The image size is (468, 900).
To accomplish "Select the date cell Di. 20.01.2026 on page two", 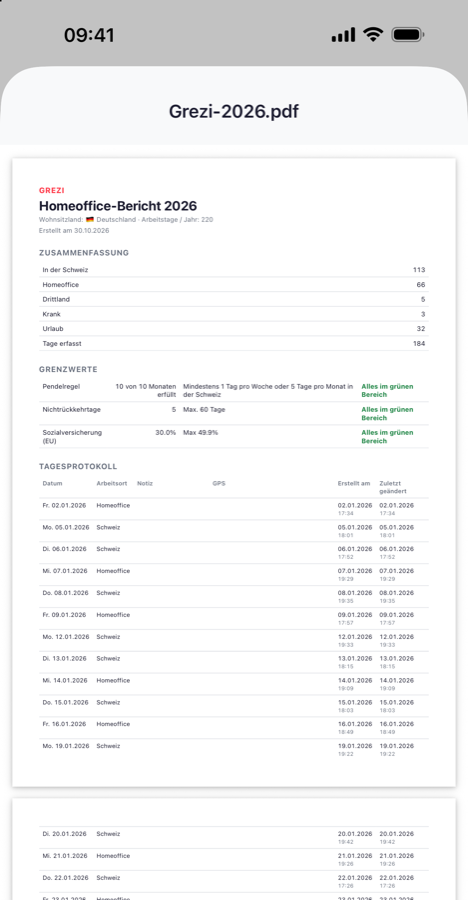I will pyautogui.click(x=64, y=834).
